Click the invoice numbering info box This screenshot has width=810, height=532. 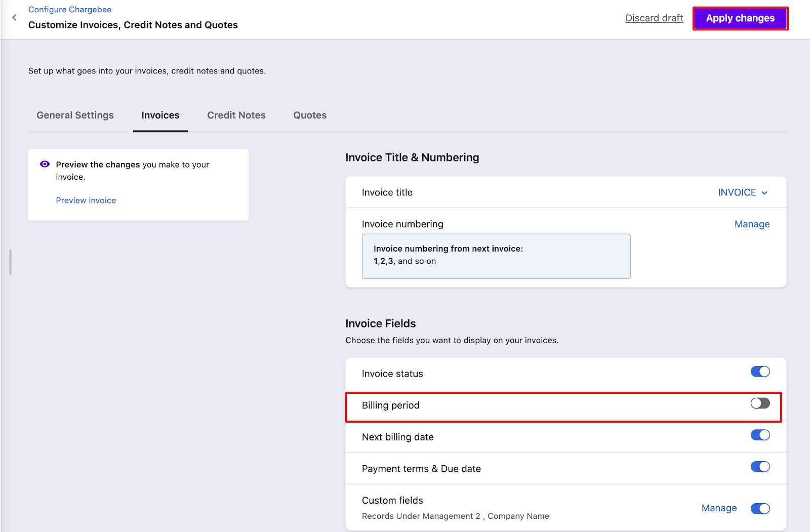tap(496, 256)
